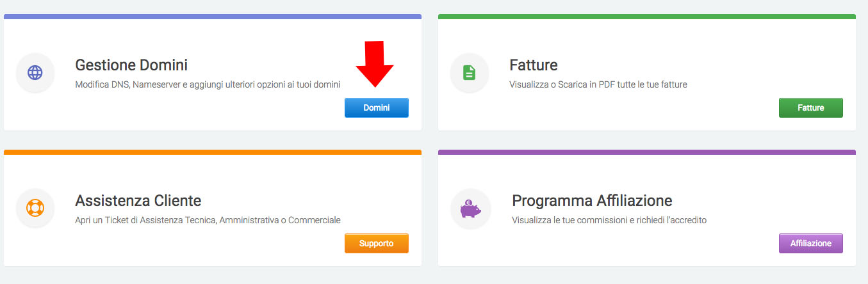Open the orange Supporto button
Image resolution: width=868 pixels, height=284 pixels.
pos(377,244)
